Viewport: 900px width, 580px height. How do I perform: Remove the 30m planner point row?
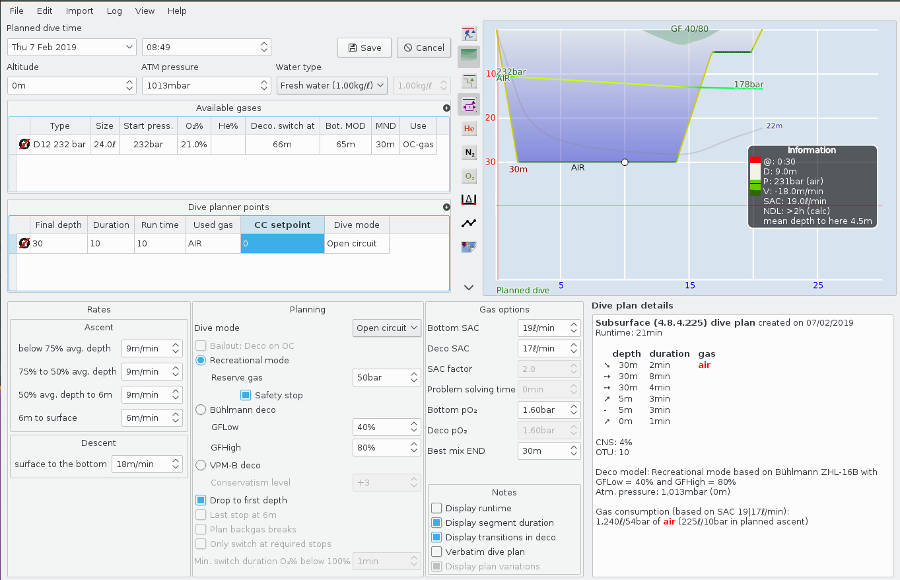click(23, 243)
